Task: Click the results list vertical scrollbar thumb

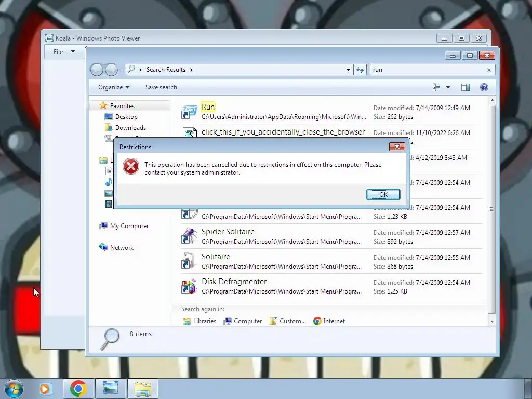Action: (491, 209)
